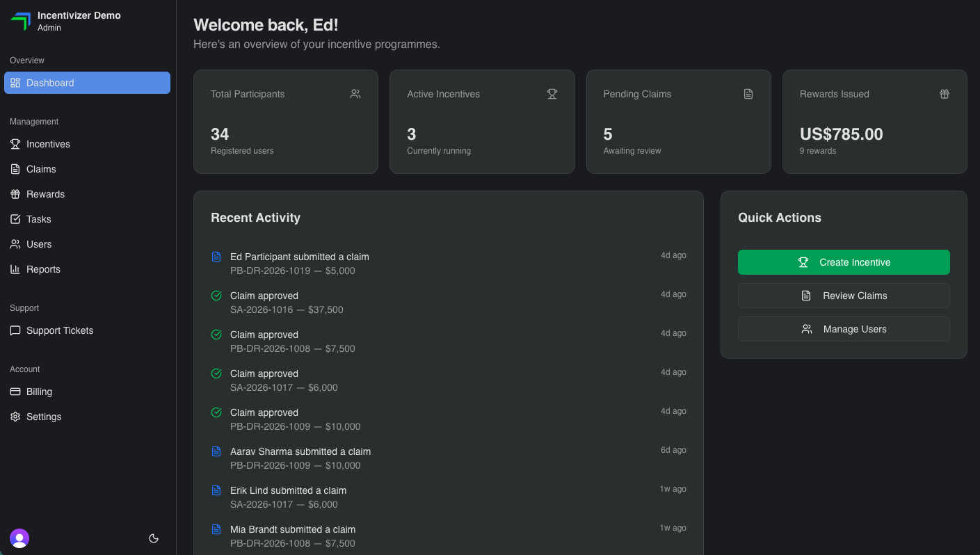Open the Reports page
980x555 pixels.
click(x=87, y=269)
